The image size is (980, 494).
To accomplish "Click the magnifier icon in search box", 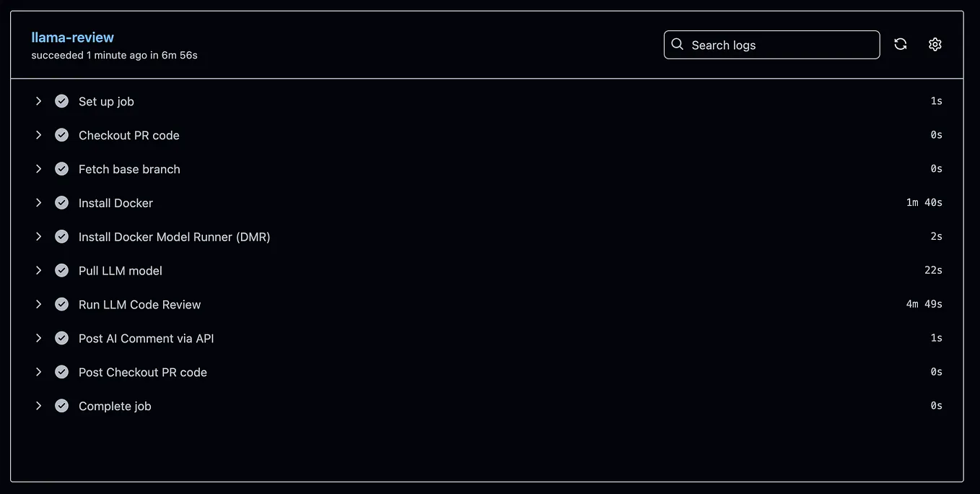I will point(677,44).
